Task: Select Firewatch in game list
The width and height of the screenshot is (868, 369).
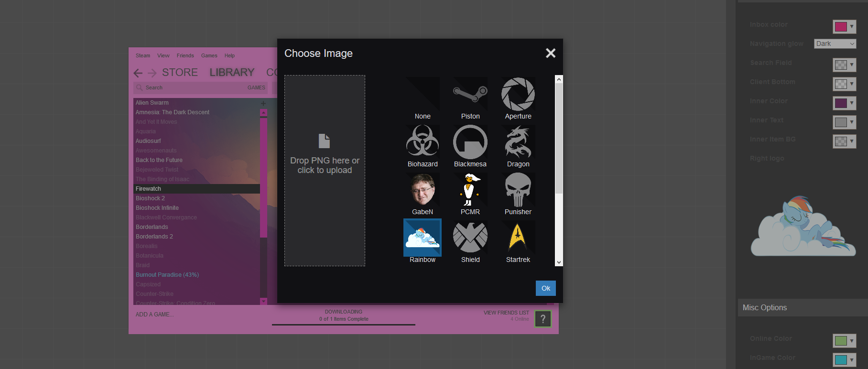Action: point(196,189)
